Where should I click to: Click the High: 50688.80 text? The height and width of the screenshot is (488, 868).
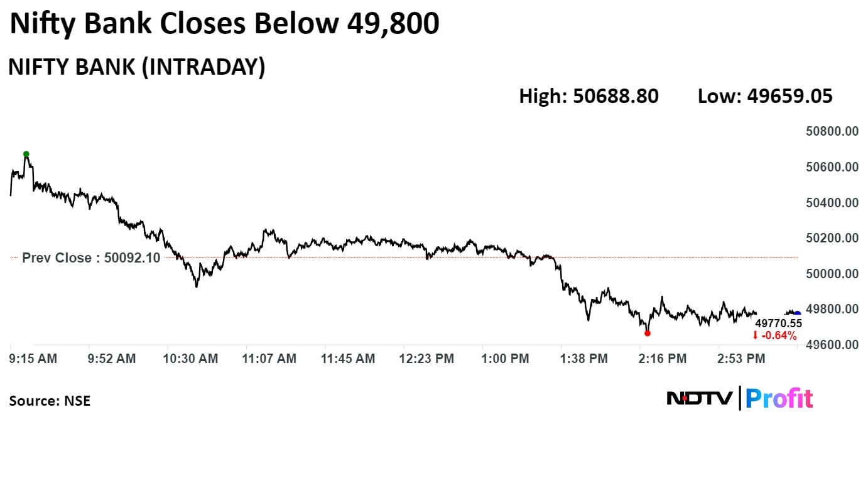pyautogui.click(x=589, y=96)
